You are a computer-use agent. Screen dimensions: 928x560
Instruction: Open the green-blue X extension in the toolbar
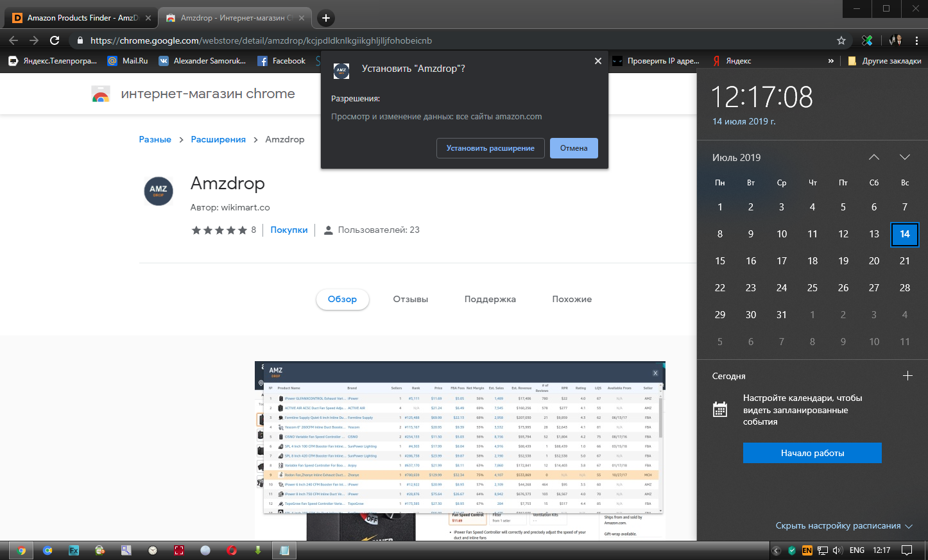click(867, 40)
